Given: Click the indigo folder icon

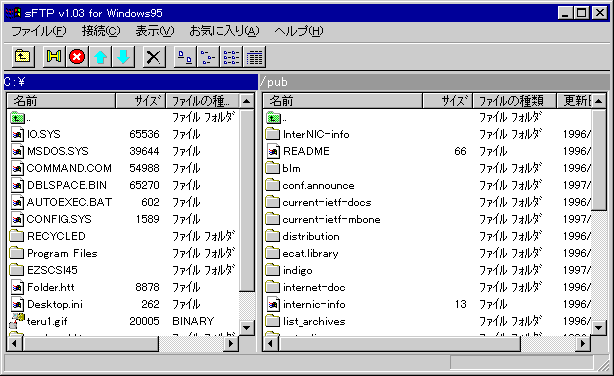Looking at the screenshot, I should point(273,270).
